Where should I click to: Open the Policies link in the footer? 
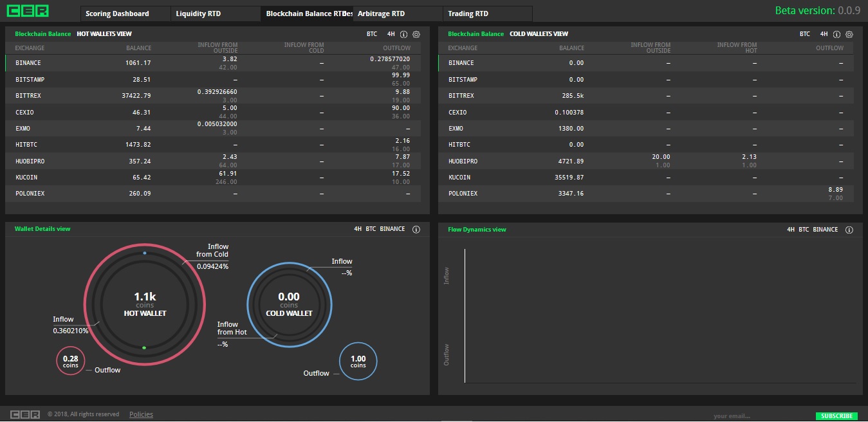[x=141, y=414]
